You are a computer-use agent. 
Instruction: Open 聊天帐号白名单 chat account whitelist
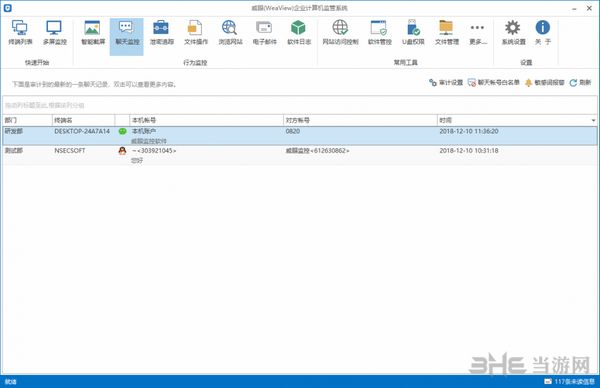(493, 82)
